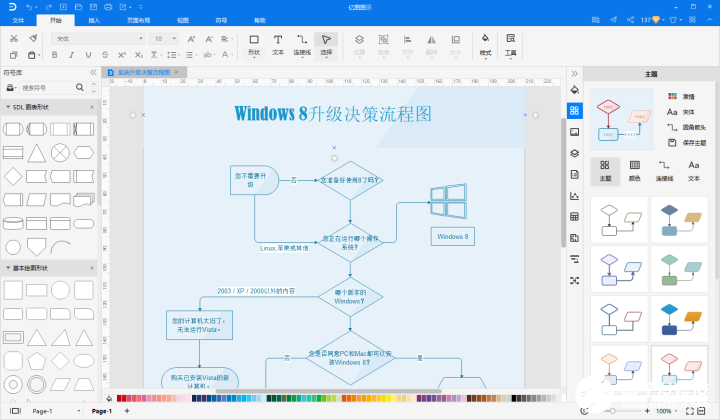Pick the circle-with-X shape in SDL library
720x420 pixels.
[x=60, y=153]
